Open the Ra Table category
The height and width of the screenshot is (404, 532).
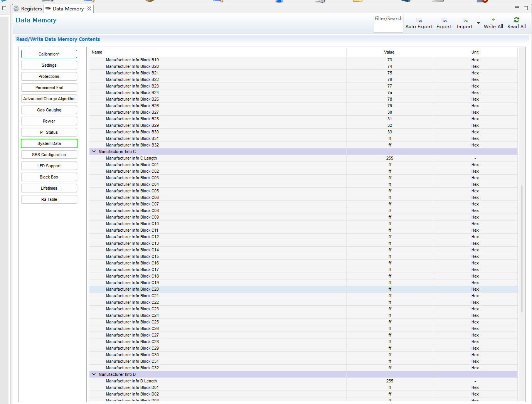[x=49, y=199]
